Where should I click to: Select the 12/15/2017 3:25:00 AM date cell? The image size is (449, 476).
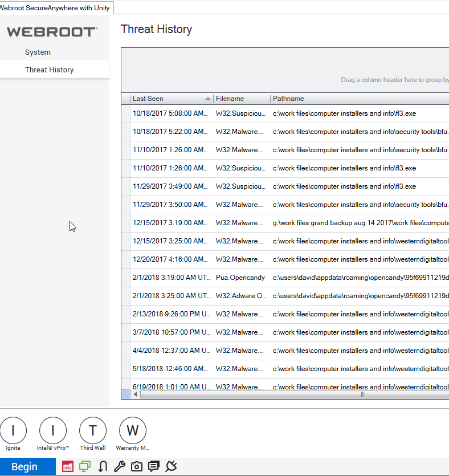coord(170,241)
